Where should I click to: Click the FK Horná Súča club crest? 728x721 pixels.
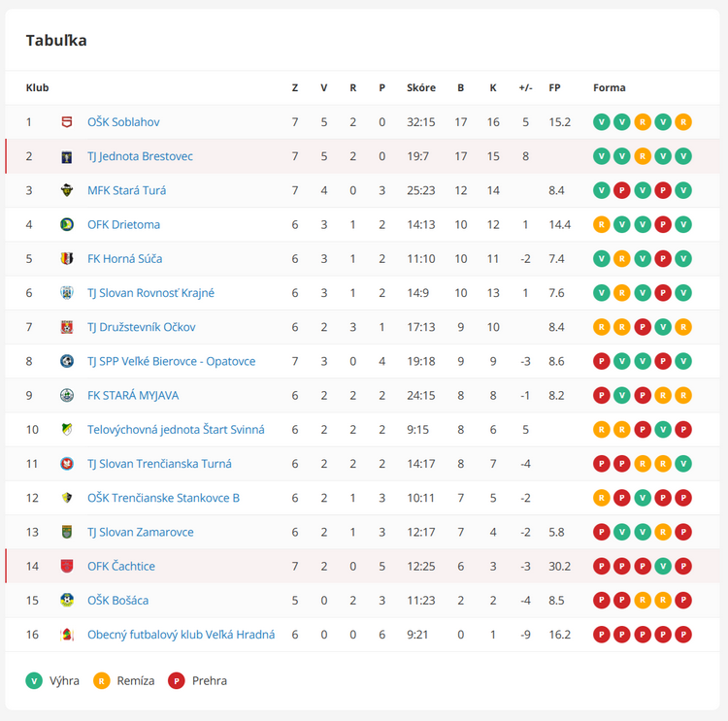[x=66, y=259]
